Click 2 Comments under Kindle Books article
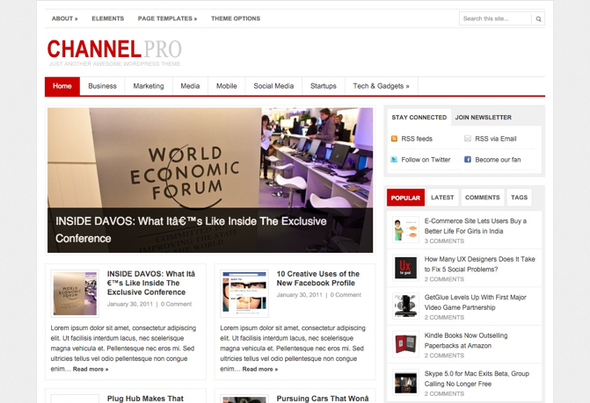590x403 pixels. (444, 356)
